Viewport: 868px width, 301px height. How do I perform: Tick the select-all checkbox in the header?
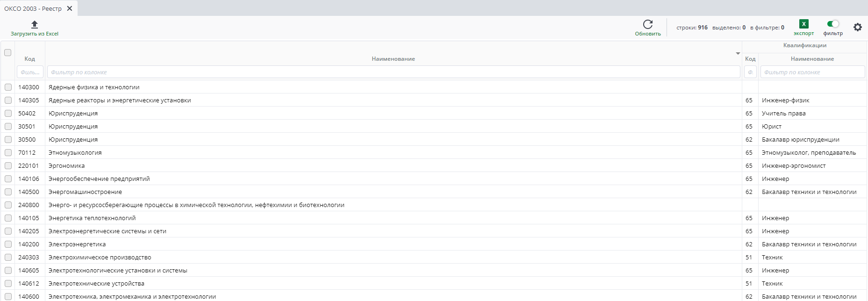tap(8, 53)
